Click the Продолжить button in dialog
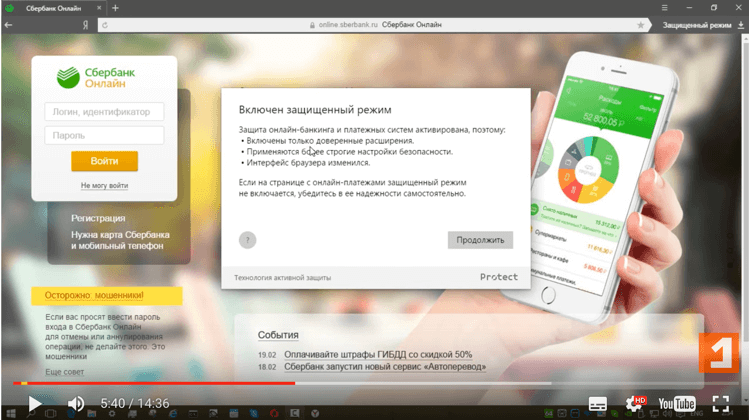The height and width of the screenshot is (420, 749). pyautogui.click(x=480, y=240)
